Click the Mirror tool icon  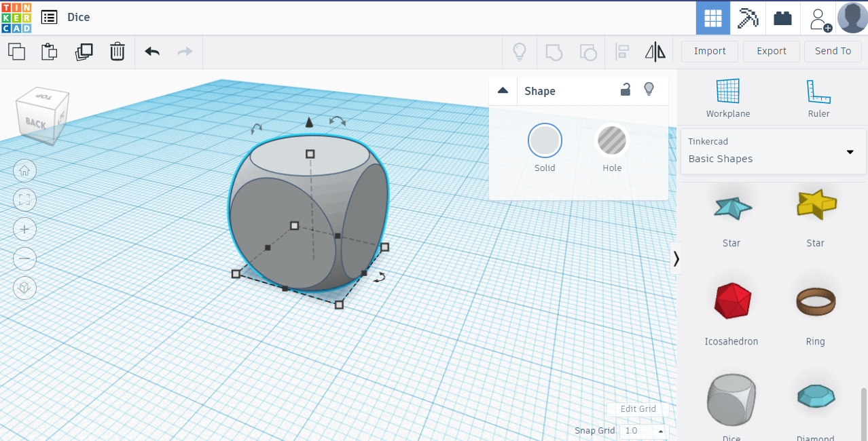pyautogui.click(x=655, y=52)
